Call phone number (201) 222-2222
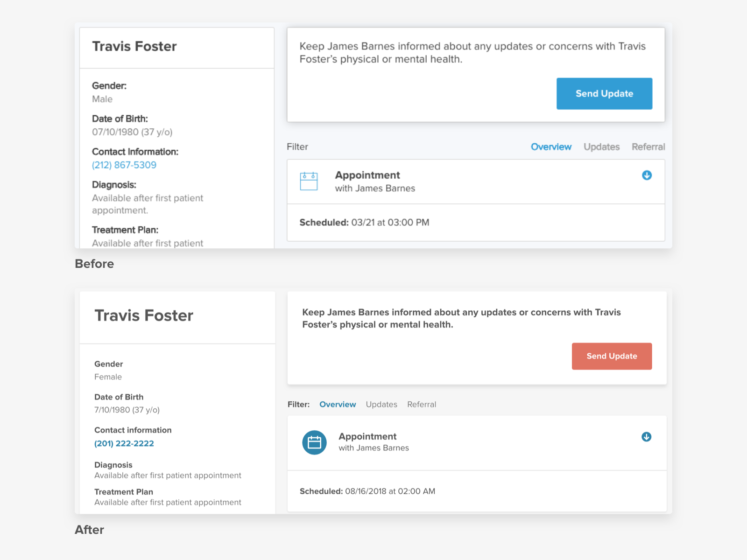This screenshot has height=560, width=747. (124, 443)
